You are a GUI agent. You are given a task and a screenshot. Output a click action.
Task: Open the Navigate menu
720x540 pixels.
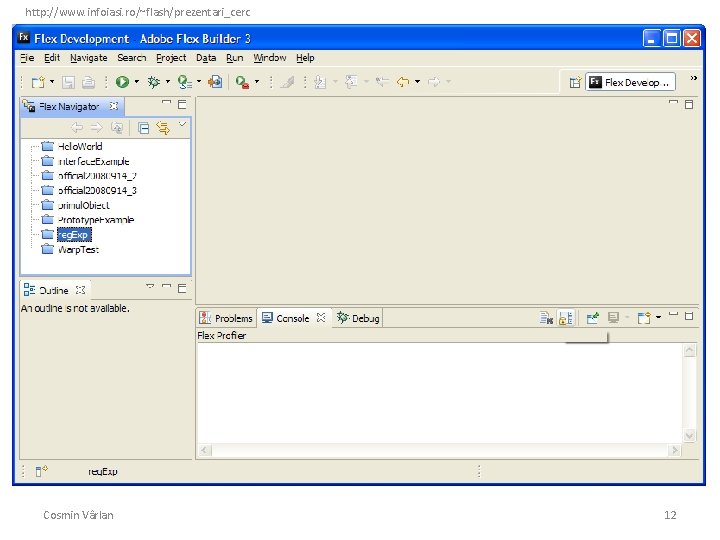89,58
